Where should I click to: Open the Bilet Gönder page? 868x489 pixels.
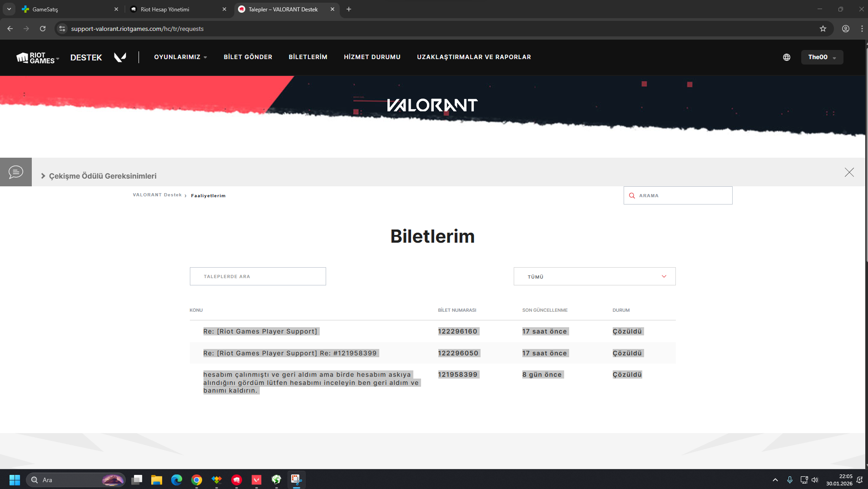[x=248, y=57]
